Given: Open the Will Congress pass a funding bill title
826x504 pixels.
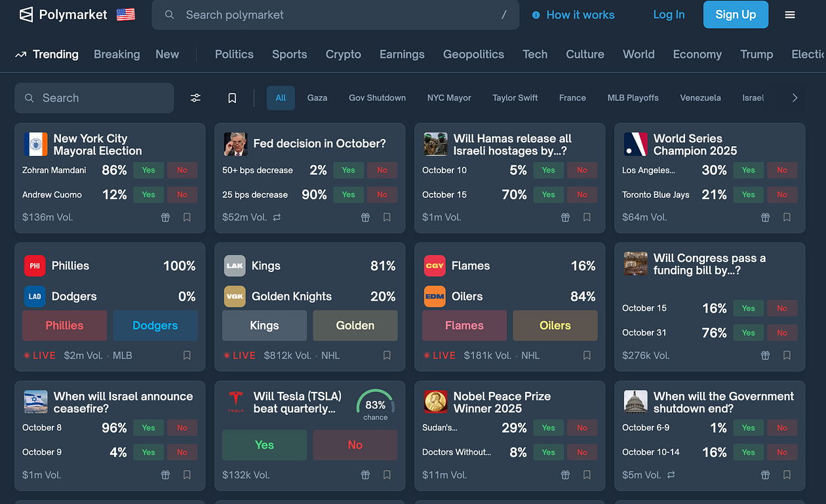Looking at the screenshot, I should tap(709, 264).
